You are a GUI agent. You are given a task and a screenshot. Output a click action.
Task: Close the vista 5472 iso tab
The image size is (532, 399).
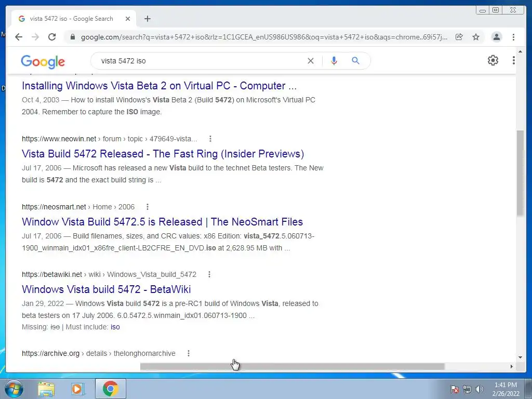pos(128,19)
